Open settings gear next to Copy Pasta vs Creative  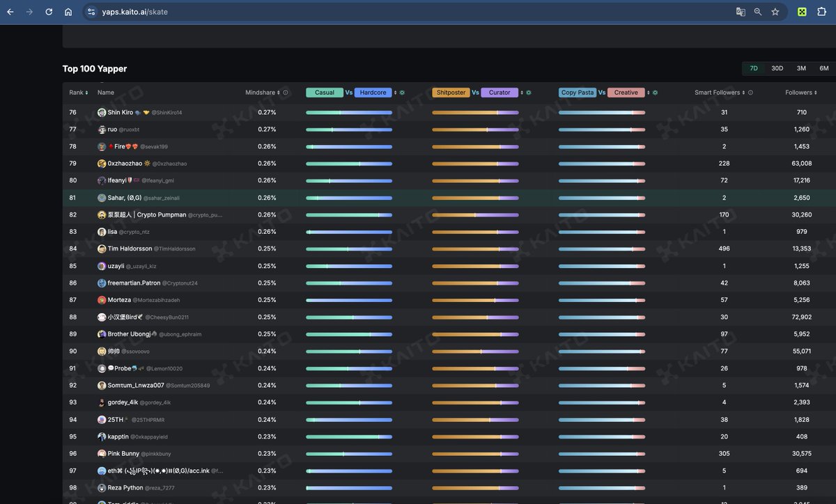coord(655,93)
